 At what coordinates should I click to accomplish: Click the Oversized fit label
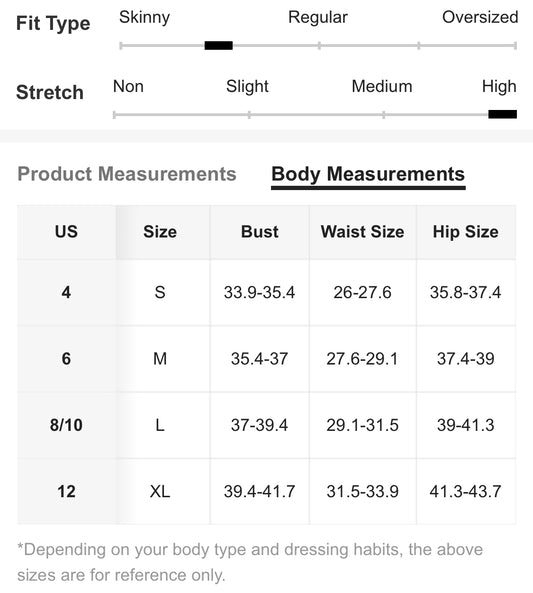click(x=480, y=17)
